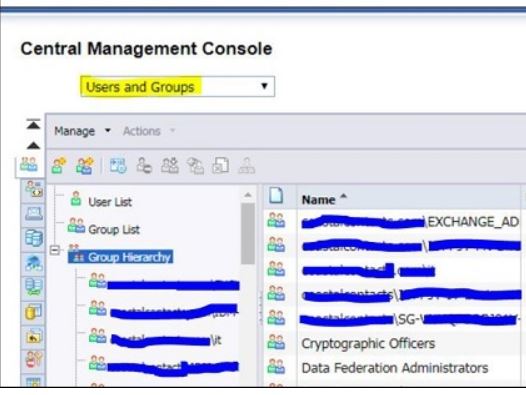Click the remove user toolbar icon

pos(144,165)
